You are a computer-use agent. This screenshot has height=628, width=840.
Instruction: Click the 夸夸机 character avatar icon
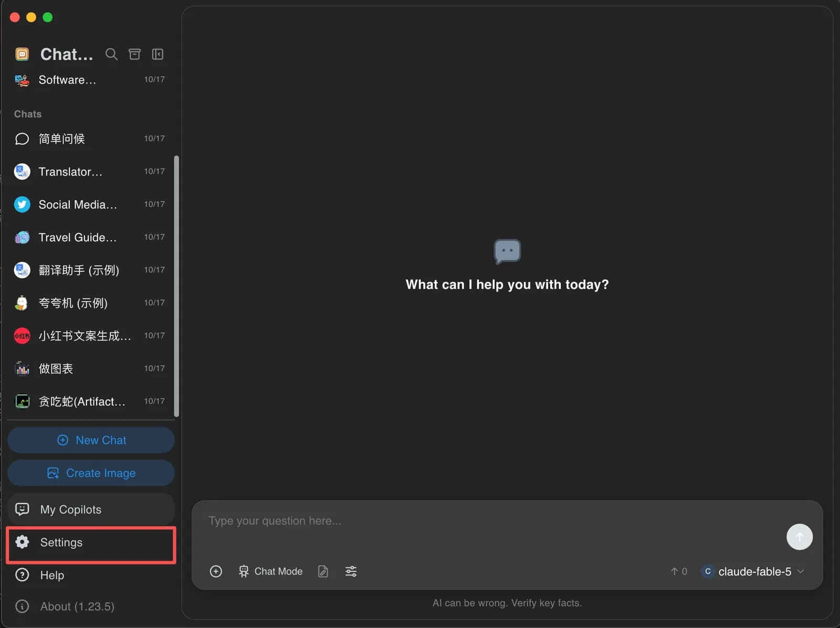22,303
